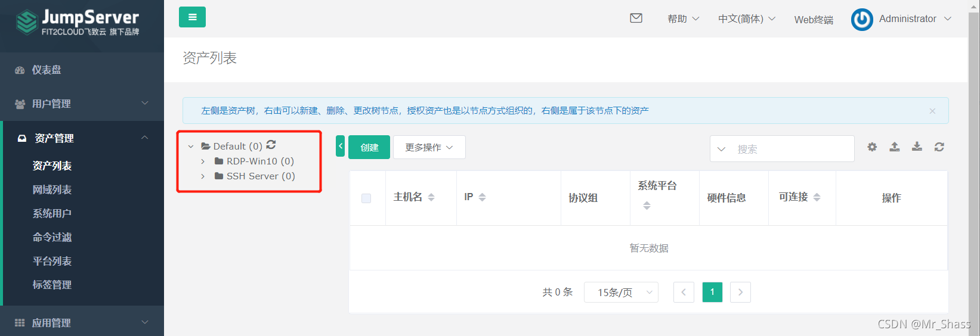Open the Administrator account dropdown
This screenshot has width=980, height=336.
(915, 18)
